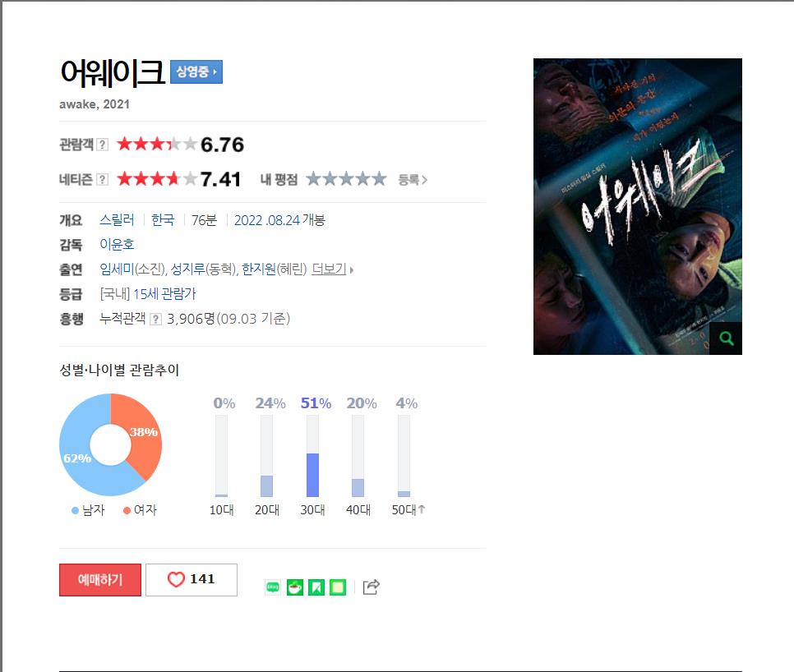
Task: Open 15세 관람가 rating link
Action: (x=164, y=294)
